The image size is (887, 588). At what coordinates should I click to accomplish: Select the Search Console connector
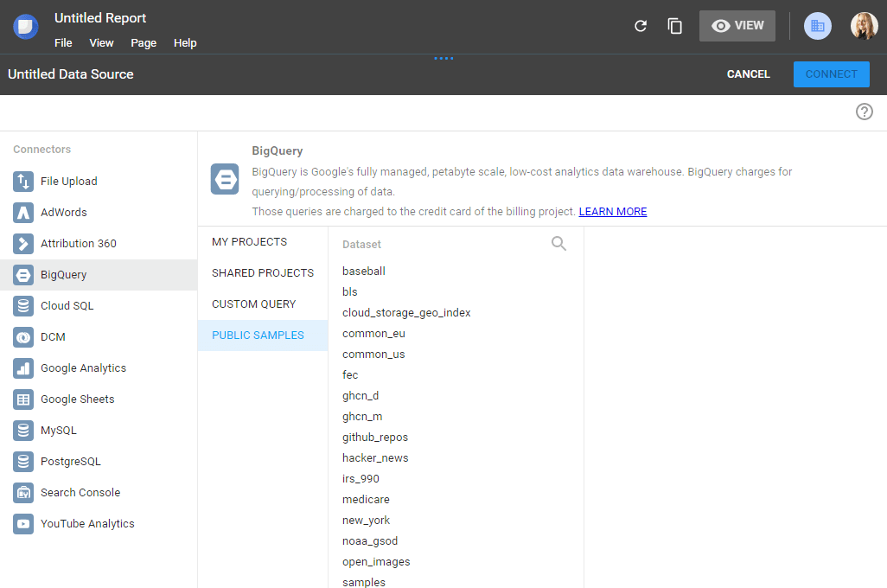pos(81,492)
